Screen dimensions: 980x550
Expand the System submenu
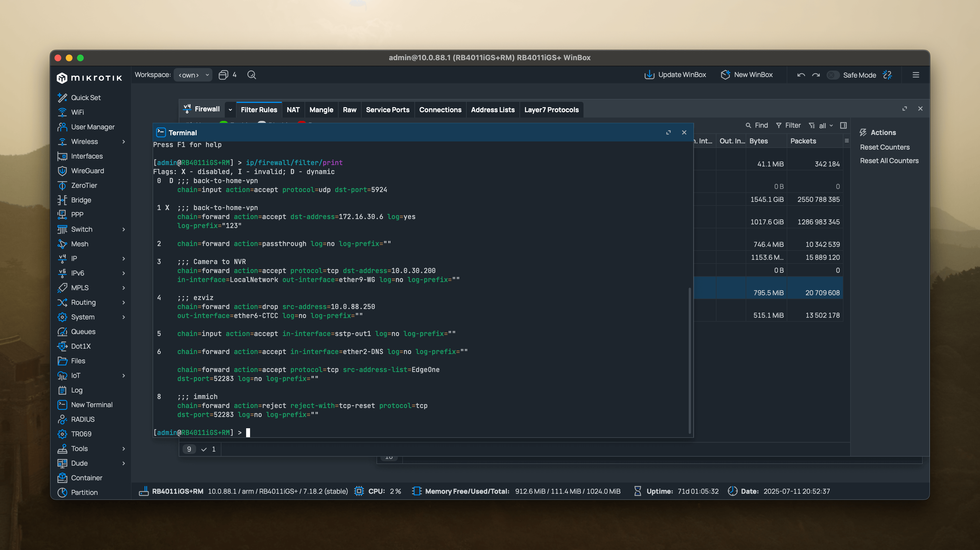click(123, 317)
